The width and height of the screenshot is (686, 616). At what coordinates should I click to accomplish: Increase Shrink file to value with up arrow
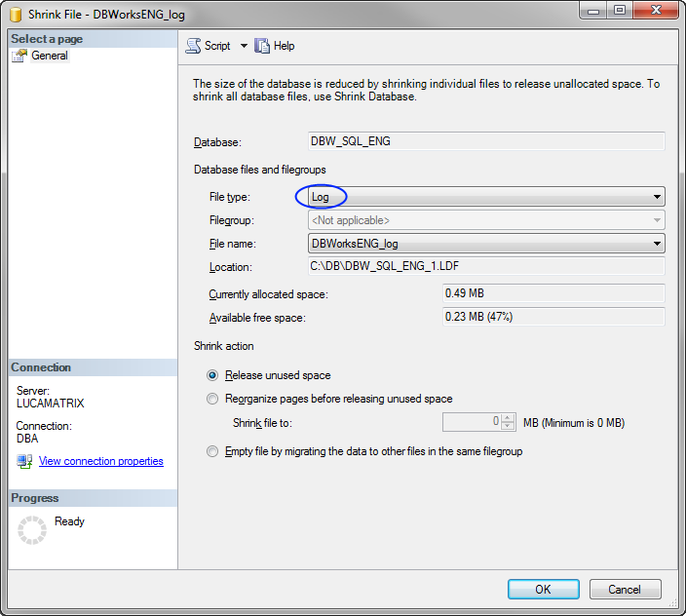click(x=508, y=418)
